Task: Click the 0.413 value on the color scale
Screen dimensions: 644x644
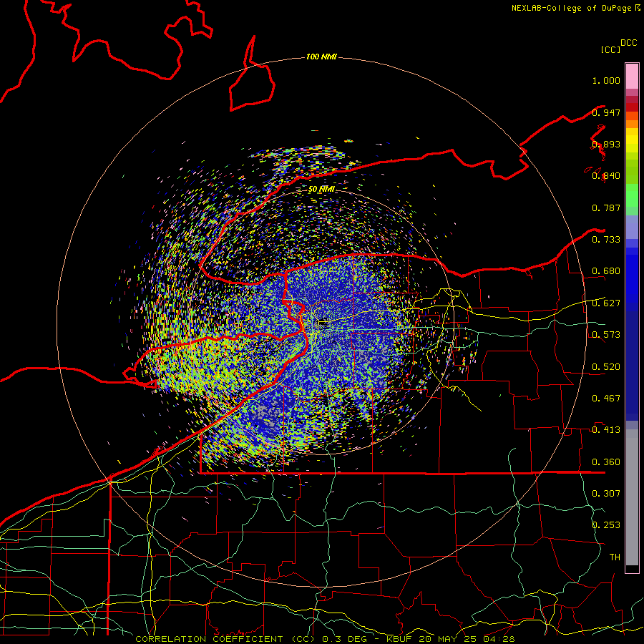Action: 606,430
